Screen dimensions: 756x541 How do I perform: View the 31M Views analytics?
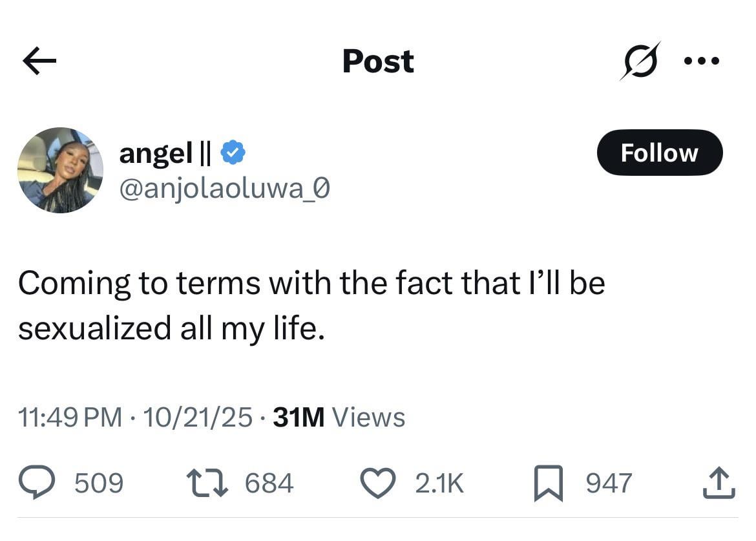(x=339, y=418)
